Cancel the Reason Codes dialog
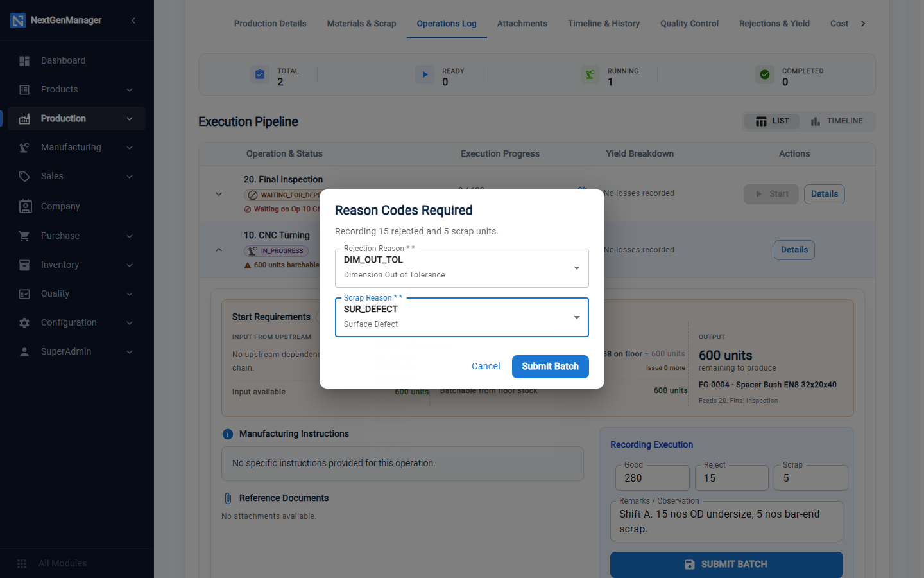 coord(486,367)
